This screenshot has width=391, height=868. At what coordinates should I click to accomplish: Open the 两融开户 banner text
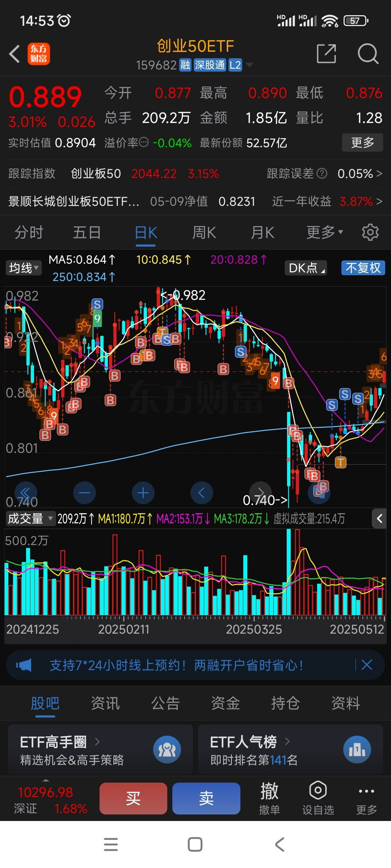(176, 665)
